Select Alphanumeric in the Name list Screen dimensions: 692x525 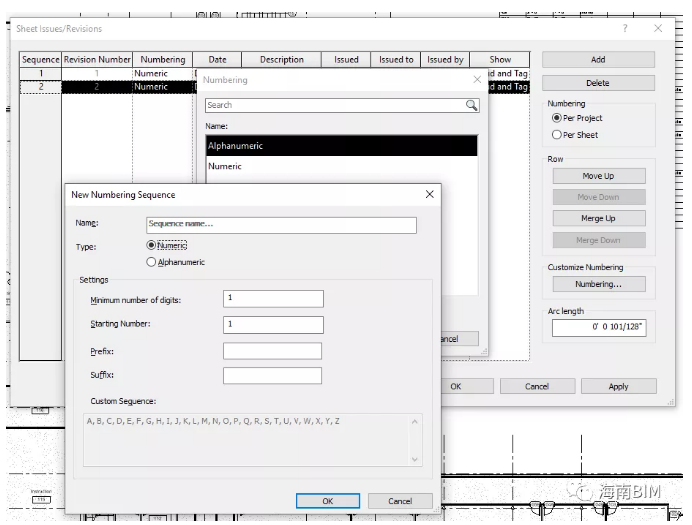click(x=342, y=146)
